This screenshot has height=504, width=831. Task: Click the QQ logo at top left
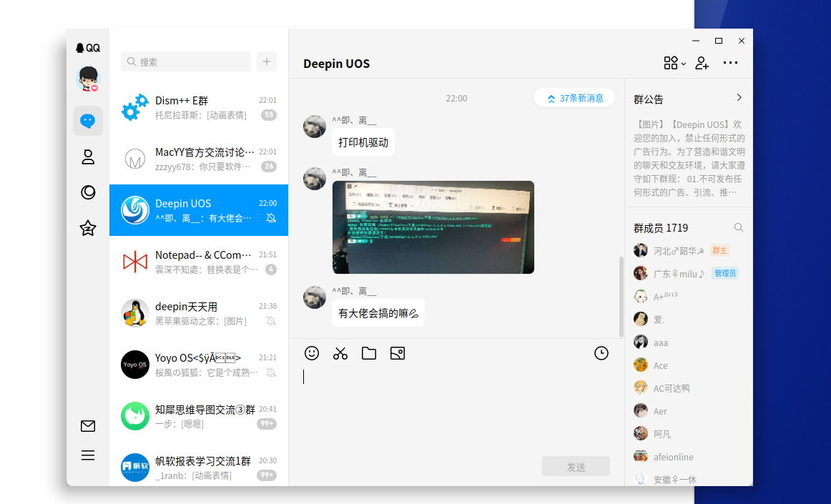click(87, 48)
